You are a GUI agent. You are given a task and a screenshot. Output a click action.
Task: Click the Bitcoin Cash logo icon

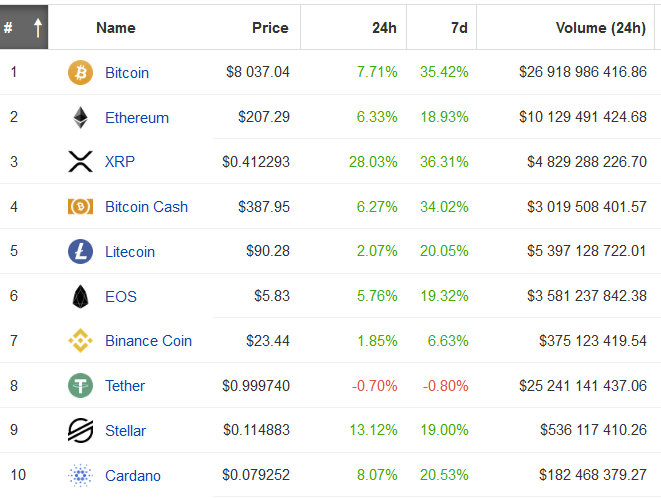pyautogui.click(x=80, y=207)
